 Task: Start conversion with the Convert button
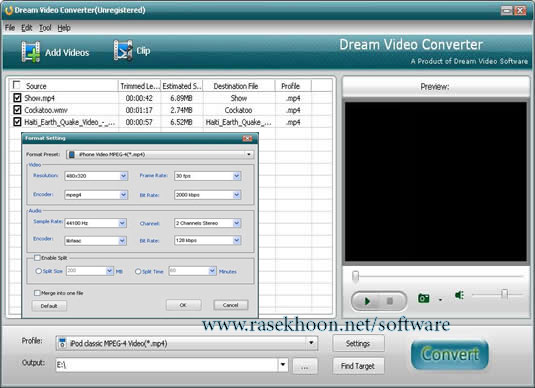(450, 354)
